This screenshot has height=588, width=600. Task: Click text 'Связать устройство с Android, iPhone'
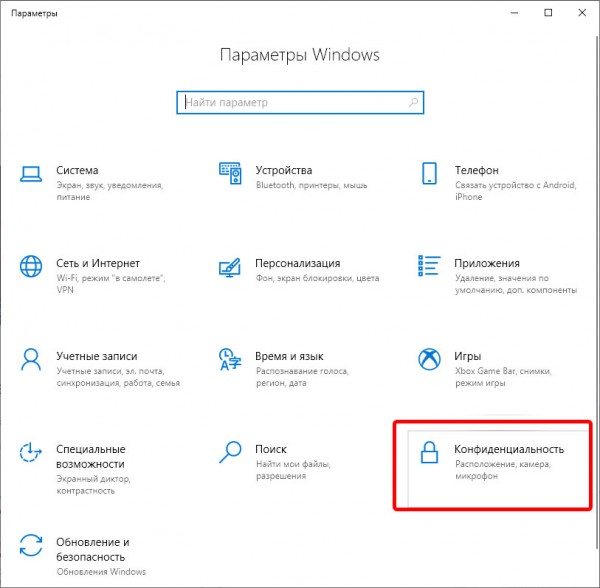[x=515, y=191]
